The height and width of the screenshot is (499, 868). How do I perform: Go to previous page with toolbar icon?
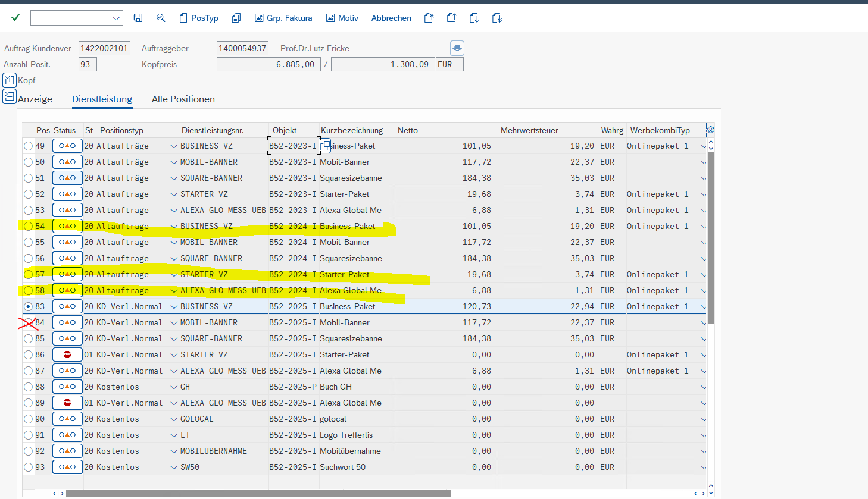tap(451, 18)
